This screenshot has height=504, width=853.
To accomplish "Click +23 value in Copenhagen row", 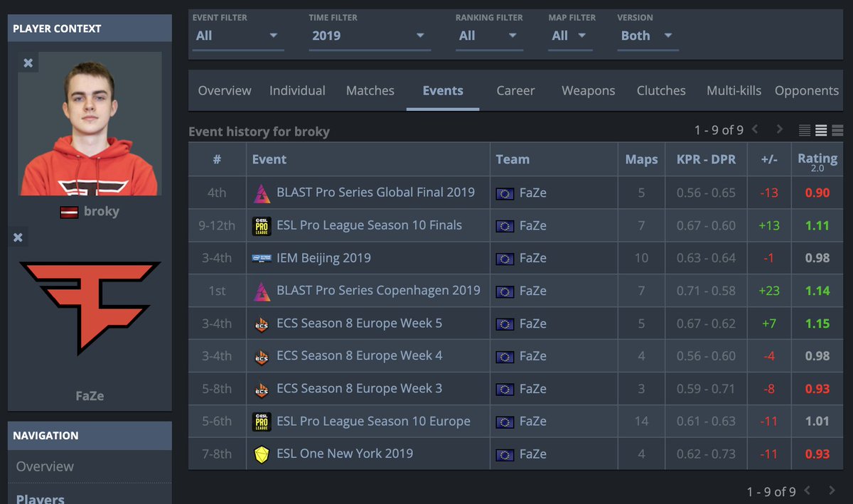I will (x=768, y=291).
